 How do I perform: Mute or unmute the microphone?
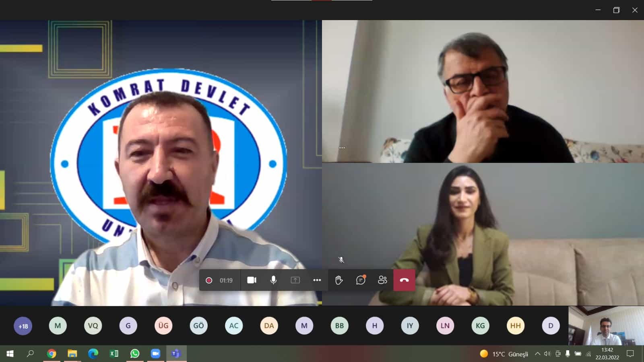(273, 280)
